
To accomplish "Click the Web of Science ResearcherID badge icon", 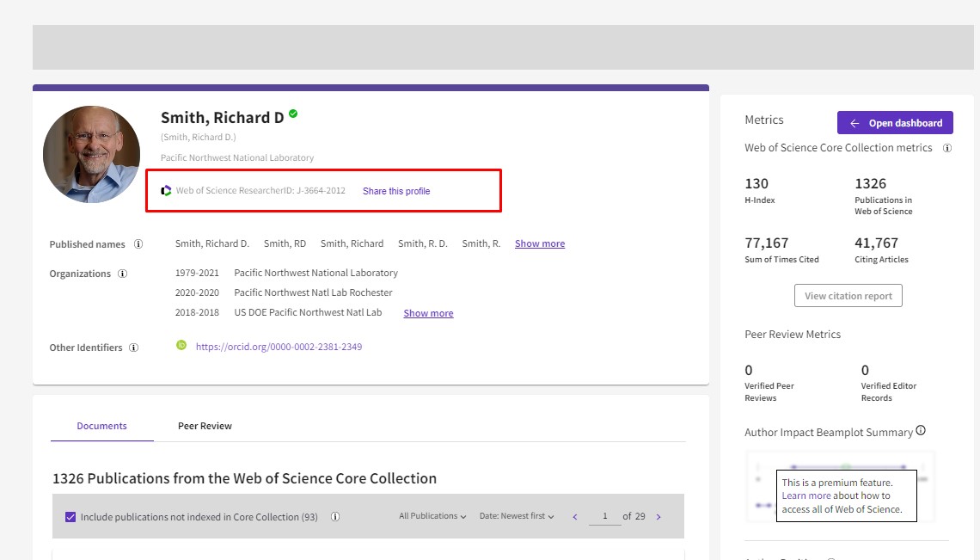I will tap(166, 190).
